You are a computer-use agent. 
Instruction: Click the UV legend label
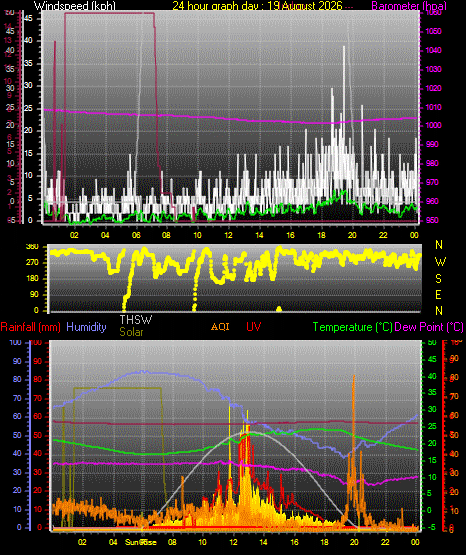[254, 326]
